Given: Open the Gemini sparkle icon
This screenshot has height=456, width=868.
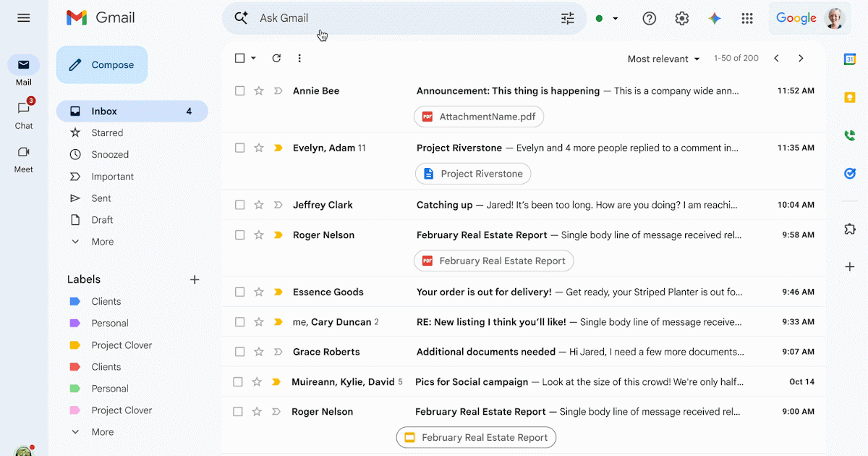Looking at the screenshot, I should (715, 19).
